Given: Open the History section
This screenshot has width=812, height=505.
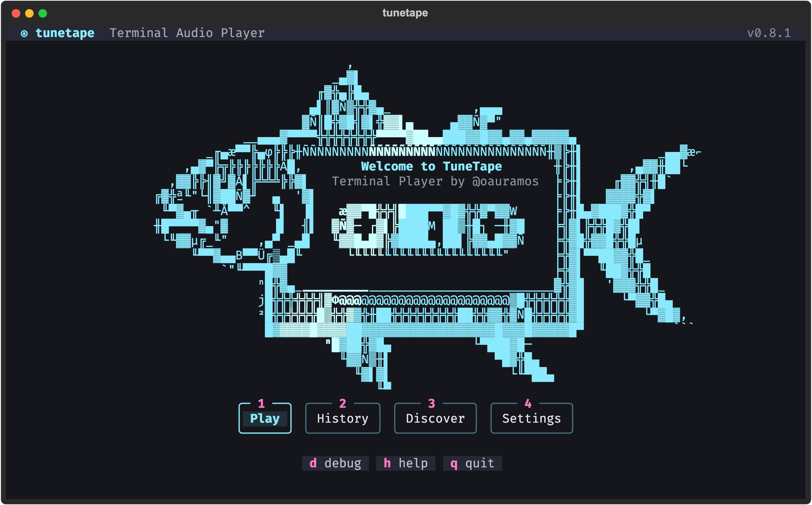Looking at the screenshot, I should point(343,418).
